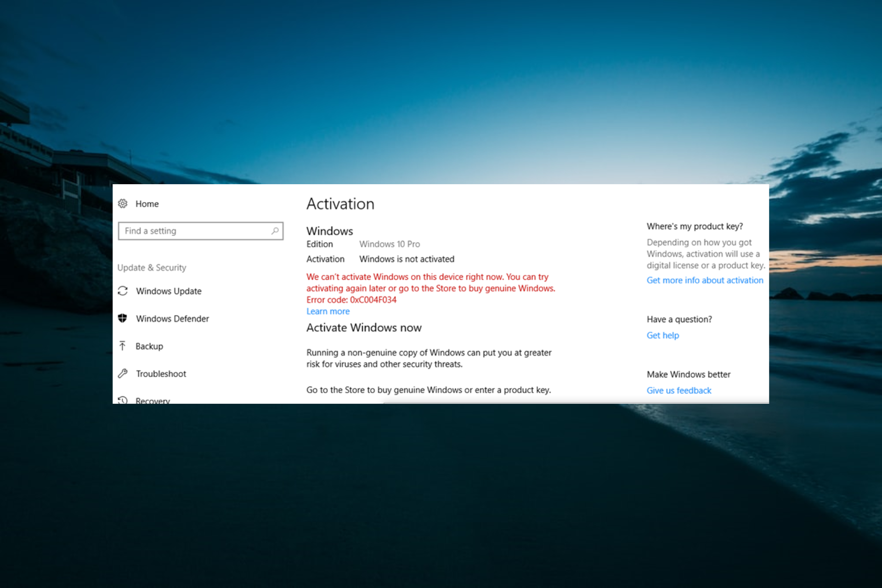Click the horizontal scrollbar at window bottom
Viewport: 882px width, 588px height.
[x=576, y=402]
